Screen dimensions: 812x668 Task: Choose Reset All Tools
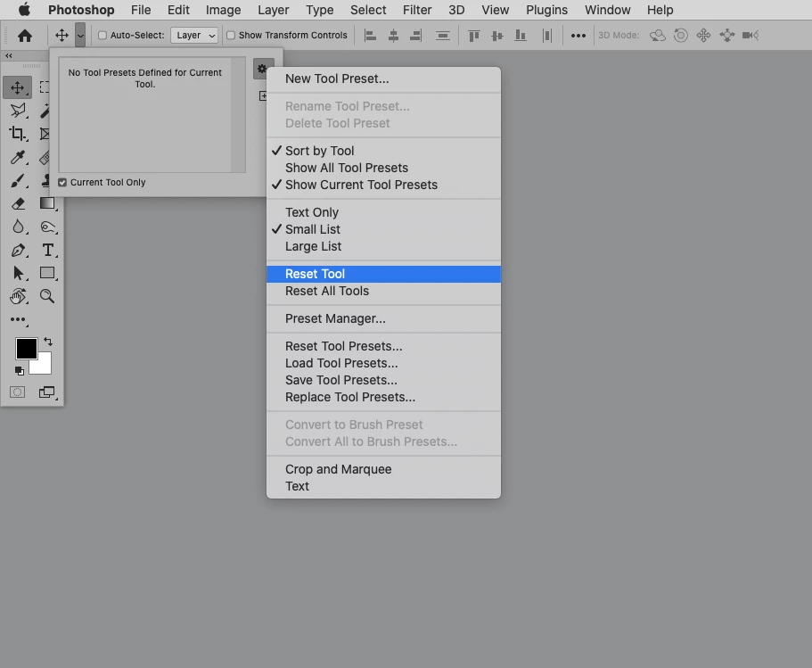point(384,292)
